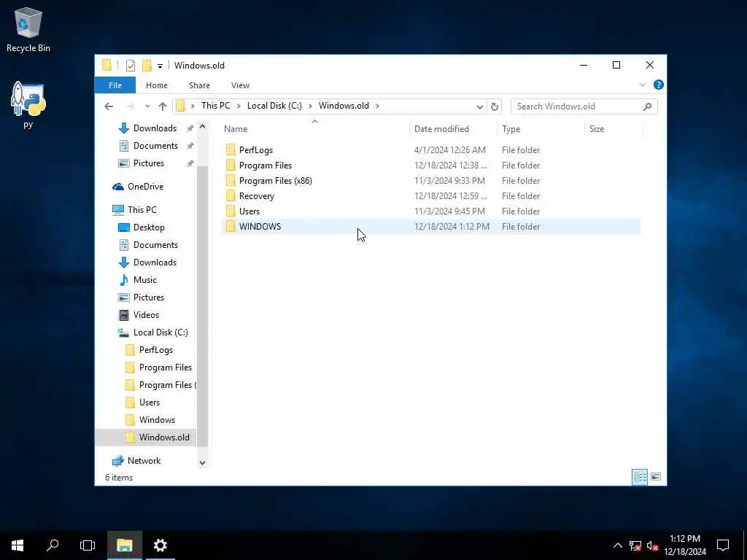Switch to the View ribbon tab
This screenshot has width=747, height=560.
[x=240, y=85]
